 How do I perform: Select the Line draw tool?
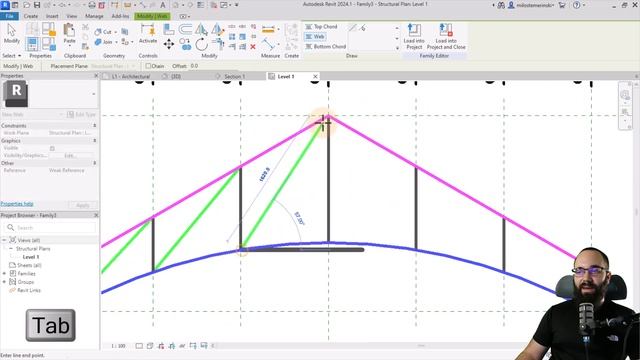click(x=353, y=27)
